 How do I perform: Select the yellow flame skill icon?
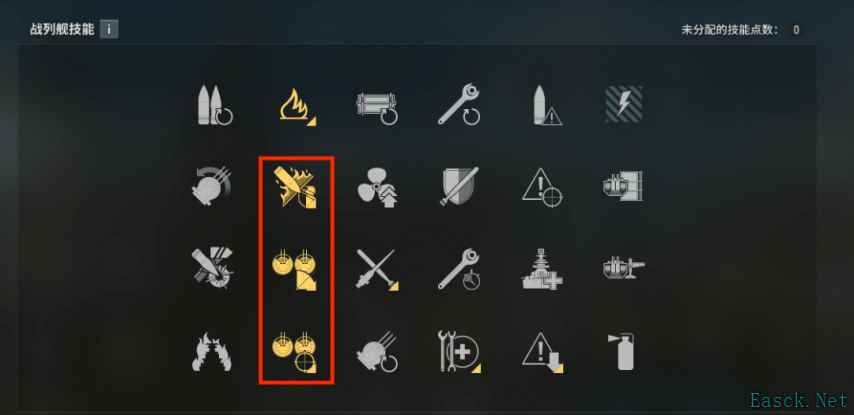click(297, 107)
